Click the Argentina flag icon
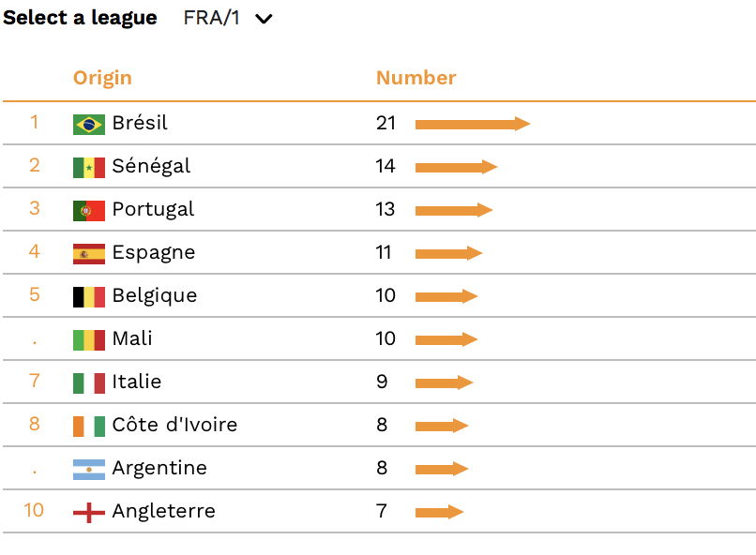756x555 pixels. pos(89,470)
